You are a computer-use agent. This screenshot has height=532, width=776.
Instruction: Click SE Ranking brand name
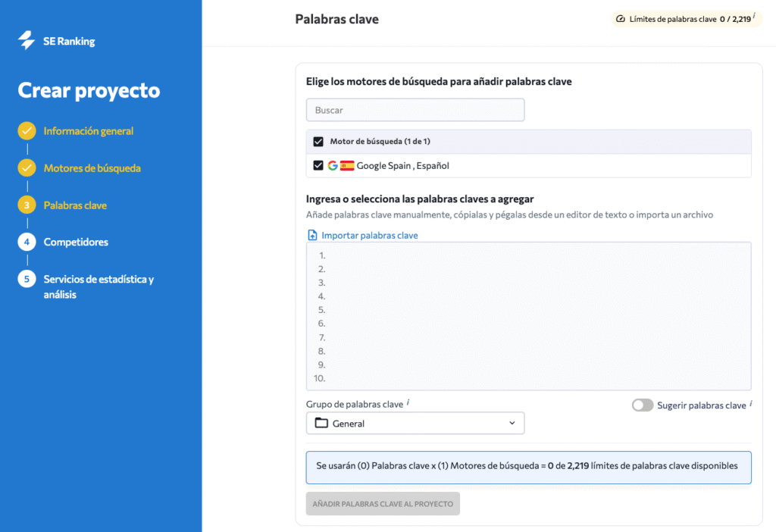pyautogui.click(x=69, y=41)
